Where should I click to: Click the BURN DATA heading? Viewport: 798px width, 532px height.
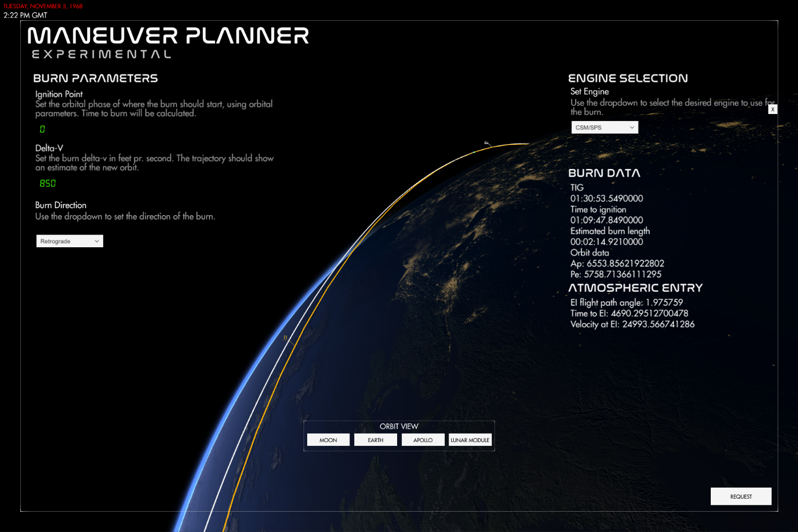(604, 173)
